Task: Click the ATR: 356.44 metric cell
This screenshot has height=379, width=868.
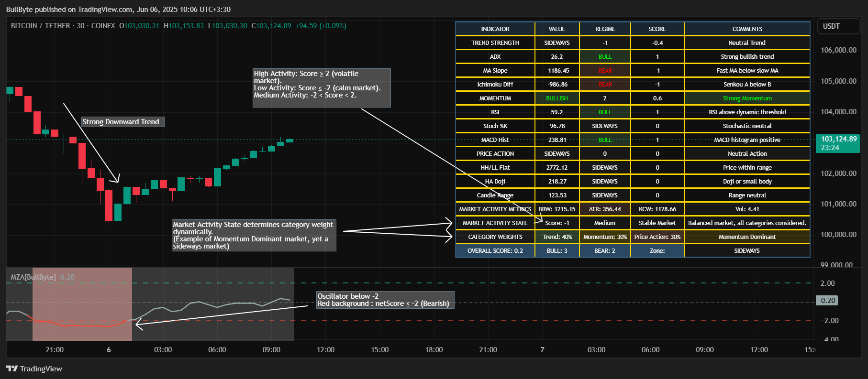Action: (605, 209)
